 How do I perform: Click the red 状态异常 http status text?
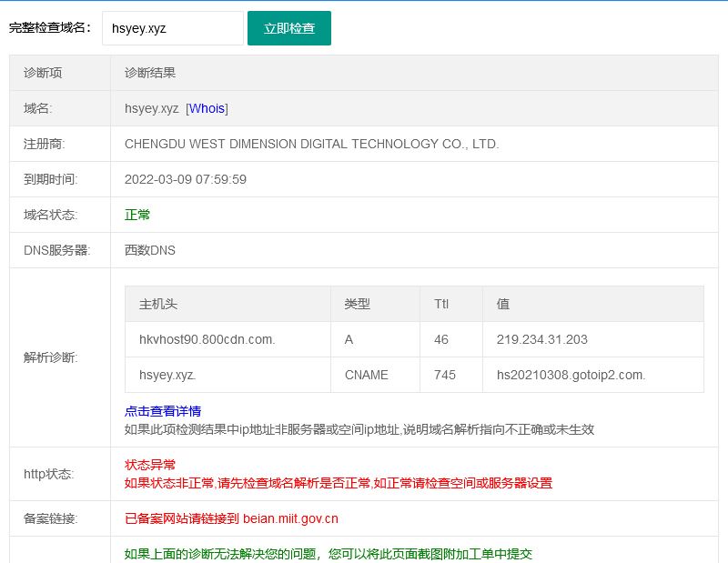click(150, 465)
